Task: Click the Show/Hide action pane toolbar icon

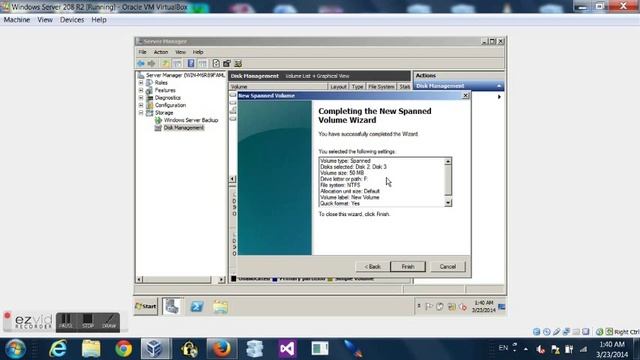Action: (202, 64)
